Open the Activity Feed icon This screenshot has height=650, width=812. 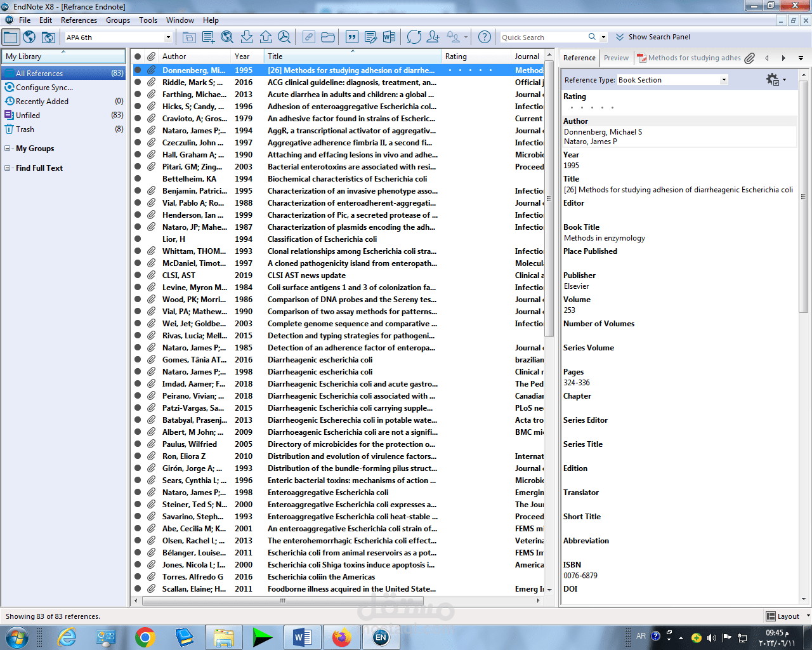[453, 37]
